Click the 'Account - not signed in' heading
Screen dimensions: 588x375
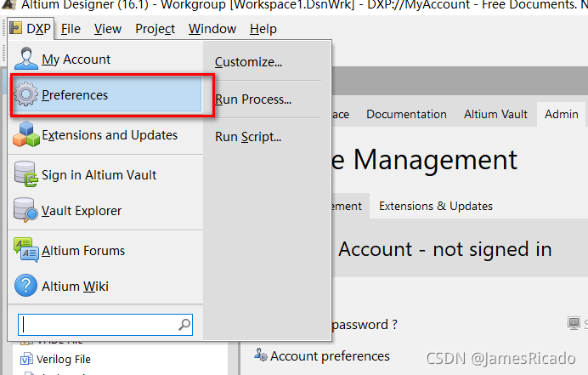coord(444,249)
